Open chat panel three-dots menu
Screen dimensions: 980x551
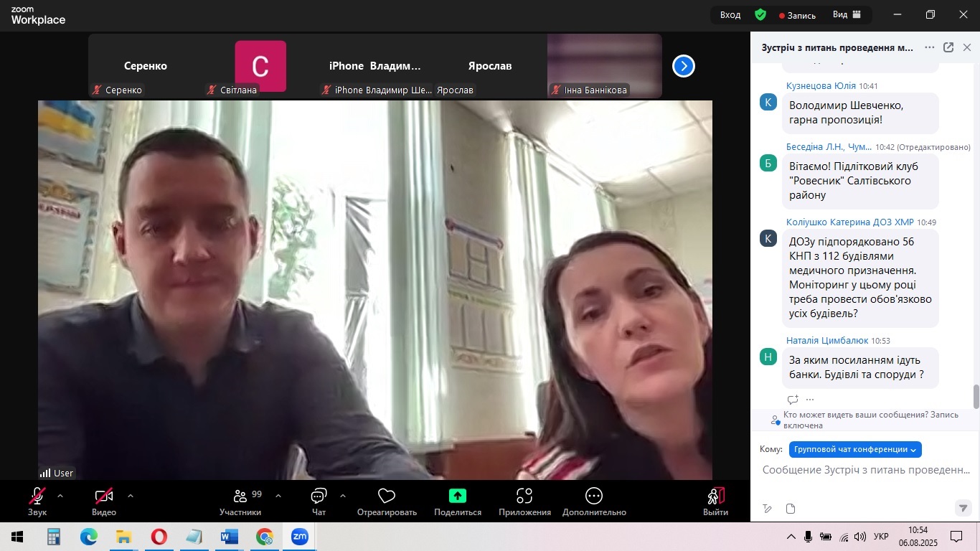pyautogui.click(x=929, y=47)
